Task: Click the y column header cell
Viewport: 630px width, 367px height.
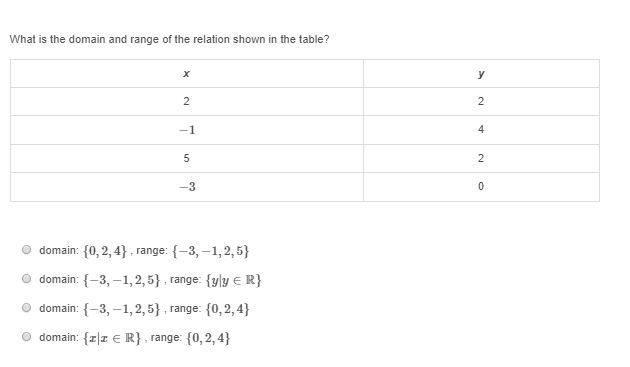Action: tap(481, 74)
